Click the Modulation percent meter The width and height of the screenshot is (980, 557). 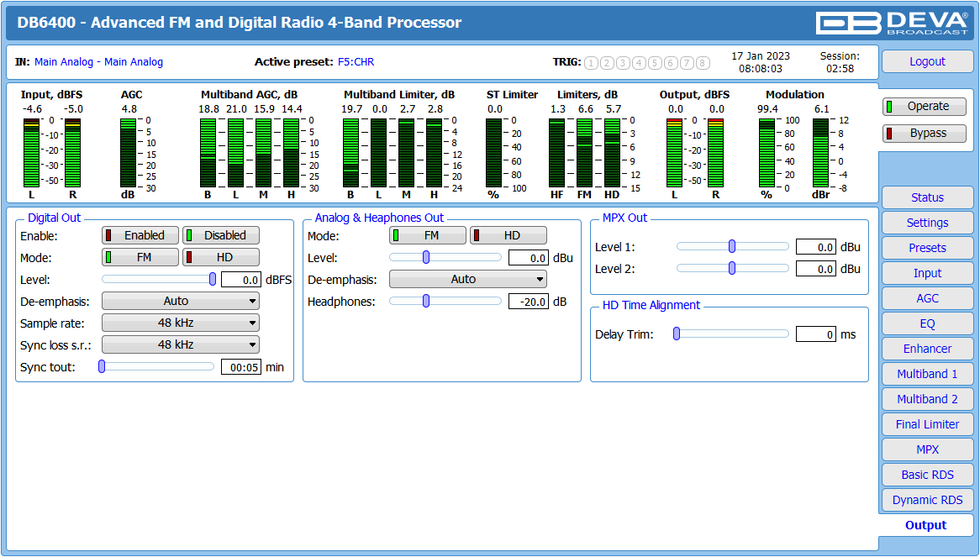point(767,153)
